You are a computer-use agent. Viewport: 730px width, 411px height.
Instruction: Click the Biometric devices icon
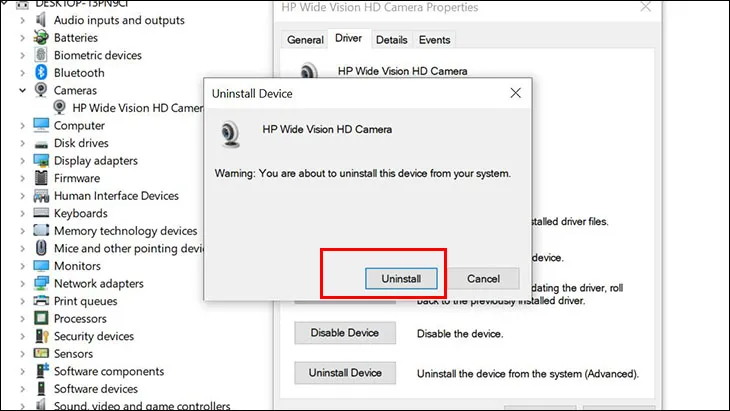(x=41, y=56)
